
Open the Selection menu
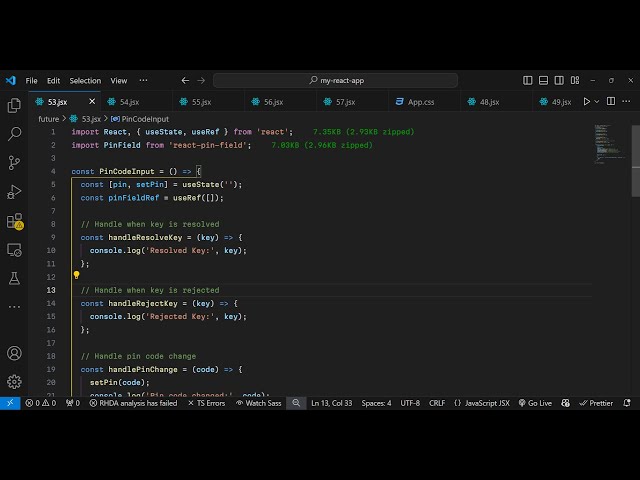[85, 80]
